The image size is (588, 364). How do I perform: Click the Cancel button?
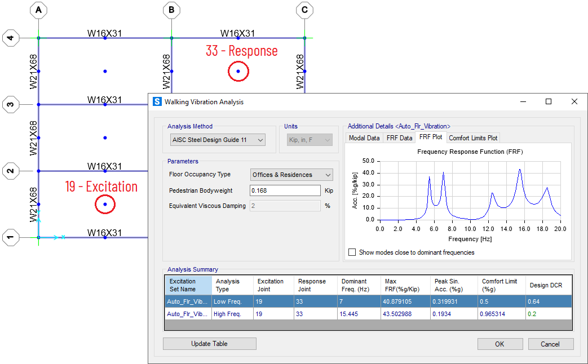[550, 344]
